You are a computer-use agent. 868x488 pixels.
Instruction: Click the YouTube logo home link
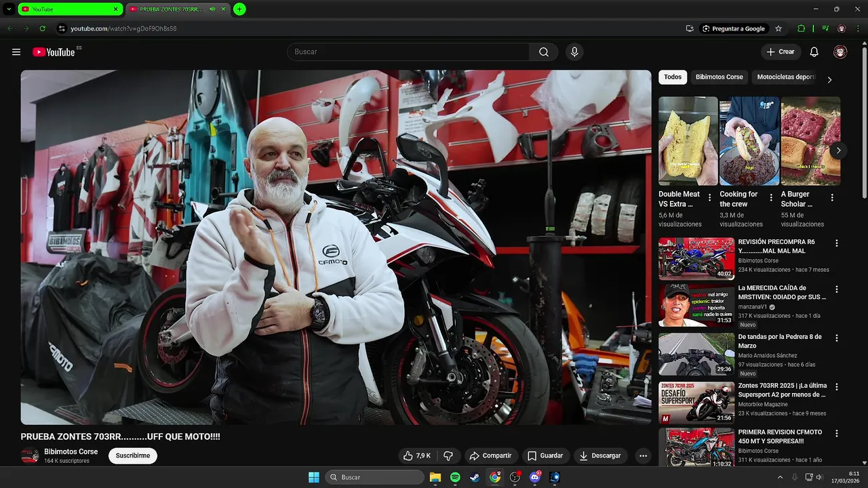pos(54,52)
